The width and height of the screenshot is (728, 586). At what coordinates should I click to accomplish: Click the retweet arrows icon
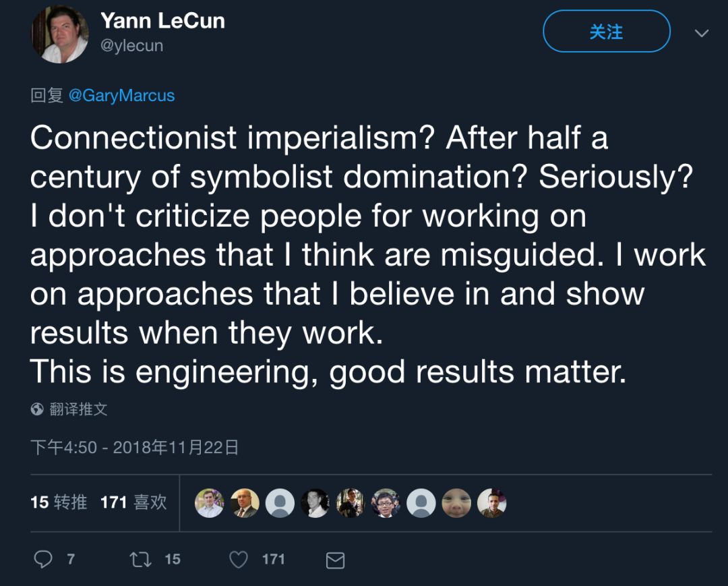141,560
